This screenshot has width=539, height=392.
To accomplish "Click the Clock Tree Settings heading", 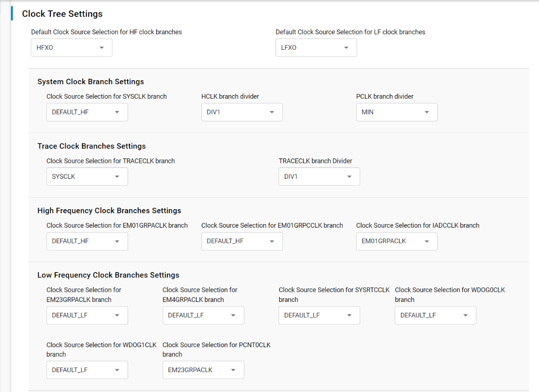I will click(x=62, y=14).
